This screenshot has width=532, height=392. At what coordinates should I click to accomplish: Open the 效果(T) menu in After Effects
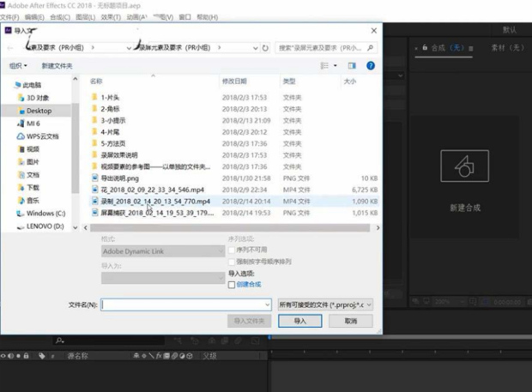(111, 17)
